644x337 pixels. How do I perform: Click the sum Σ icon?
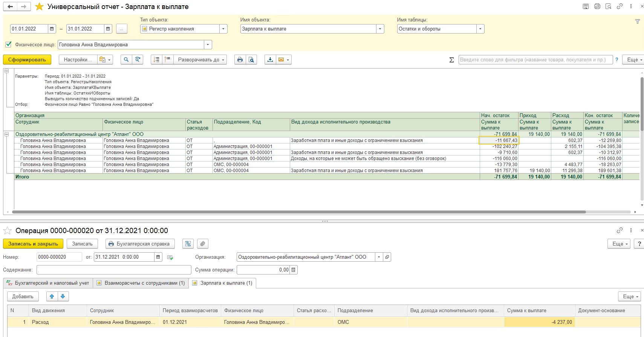point(451,59)
